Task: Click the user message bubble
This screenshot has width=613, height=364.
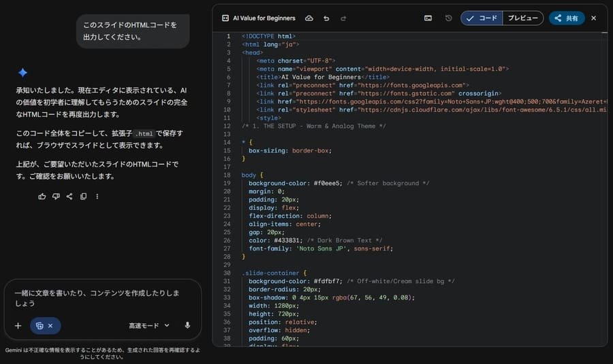Action: click(x=133, y=31)
